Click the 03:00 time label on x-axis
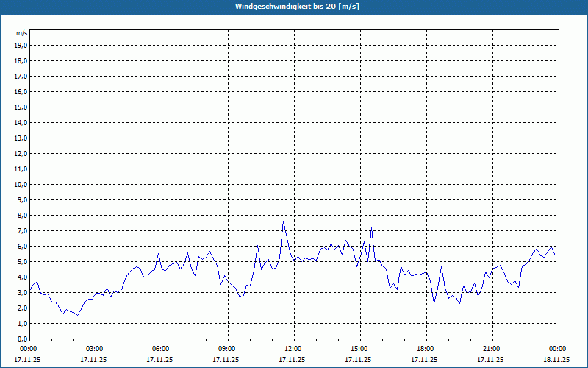This screenshot has height=368, width=588. coord(95,349)
